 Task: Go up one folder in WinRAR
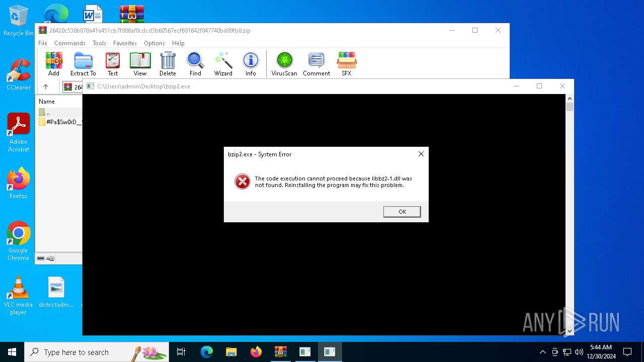pos(46,87)
